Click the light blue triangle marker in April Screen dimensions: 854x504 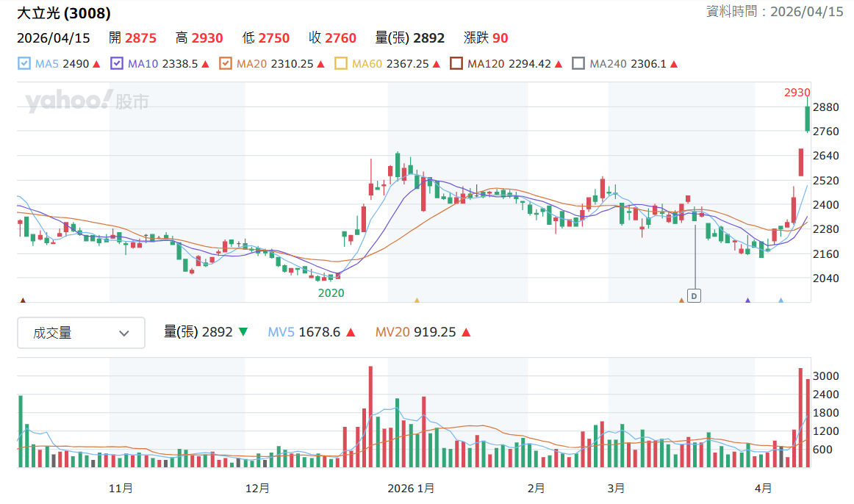coord(781,300)
